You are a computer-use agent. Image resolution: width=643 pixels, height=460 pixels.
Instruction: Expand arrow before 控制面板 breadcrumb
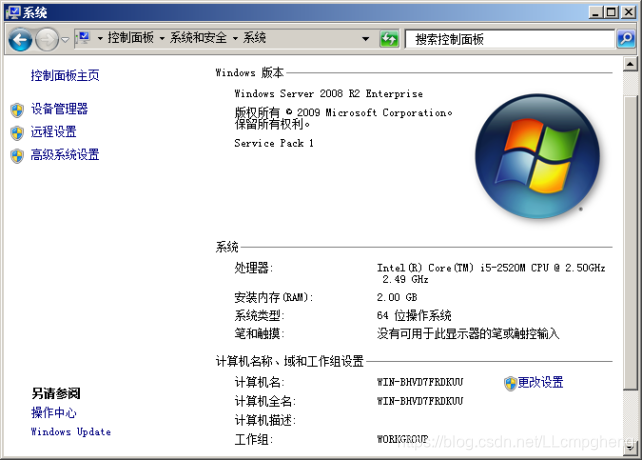click(100, 39)
